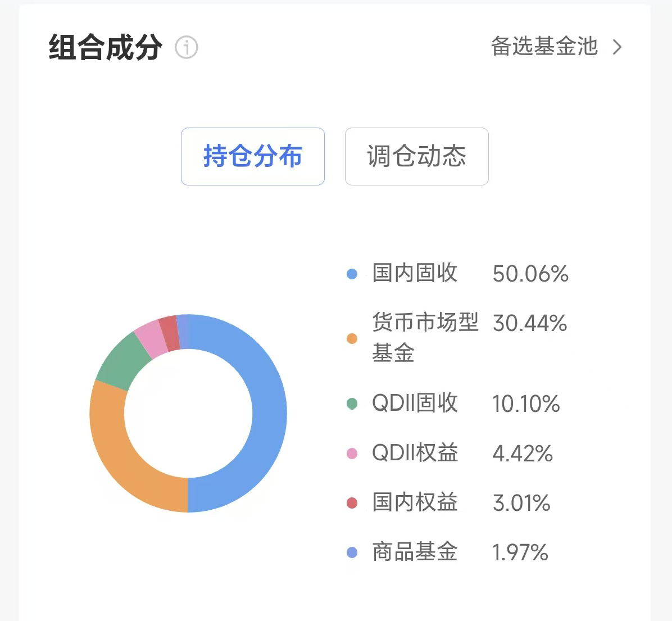Viewport: 672px width, 621px height.
Task: Click the info icon beside 组合成分
Action: point(187,48)
